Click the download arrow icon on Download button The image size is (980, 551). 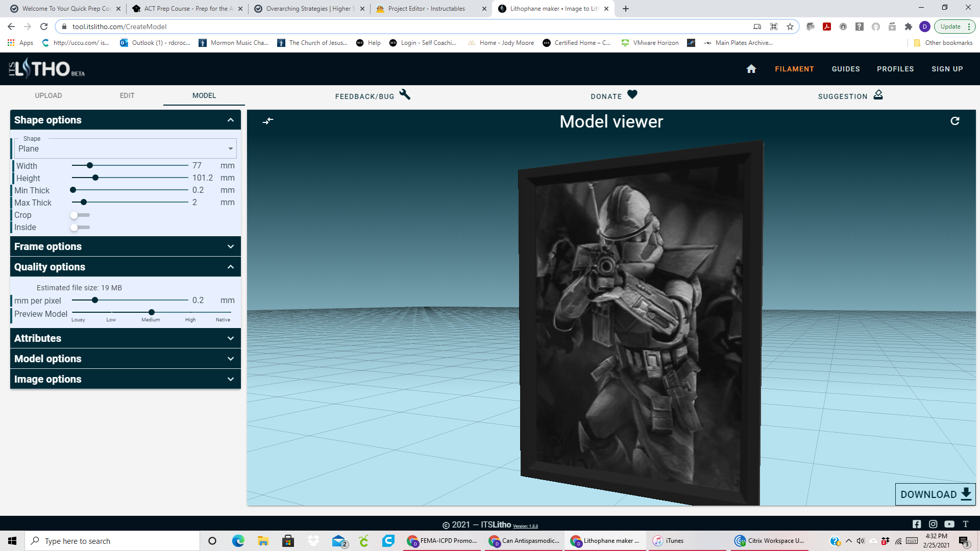tap(966, 494)
